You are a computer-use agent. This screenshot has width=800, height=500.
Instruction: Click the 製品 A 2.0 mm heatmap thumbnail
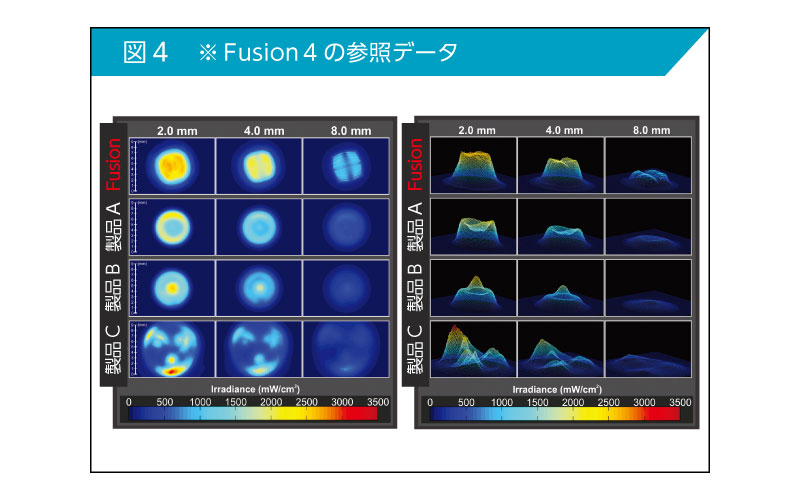click(172, 227)
